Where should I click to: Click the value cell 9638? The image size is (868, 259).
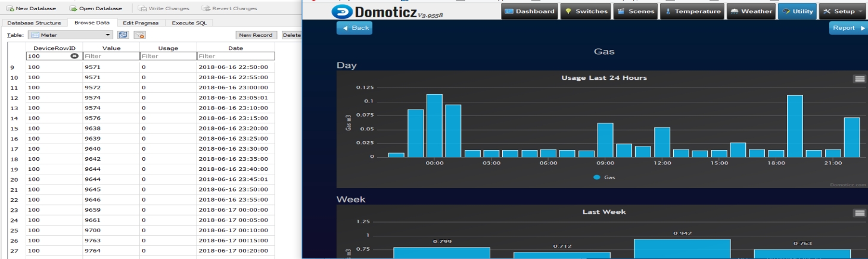point(111,128)
